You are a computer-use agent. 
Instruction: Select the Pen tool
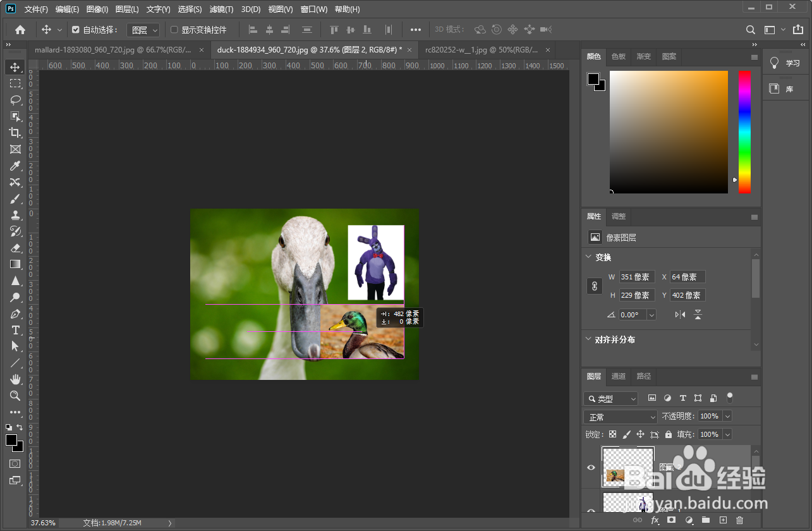pyautogui.click(x=15, y=314)
